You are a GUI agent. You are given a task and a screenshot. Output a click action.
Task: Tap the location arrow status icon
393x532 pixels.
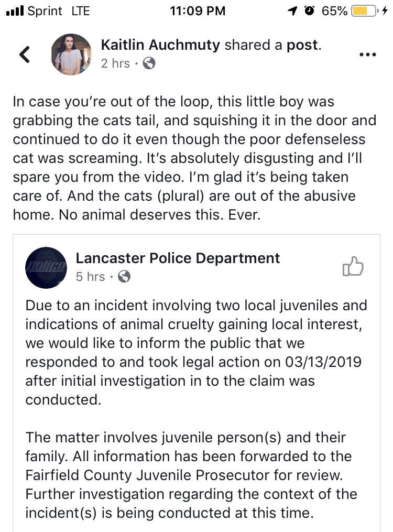tap(292, 11)
